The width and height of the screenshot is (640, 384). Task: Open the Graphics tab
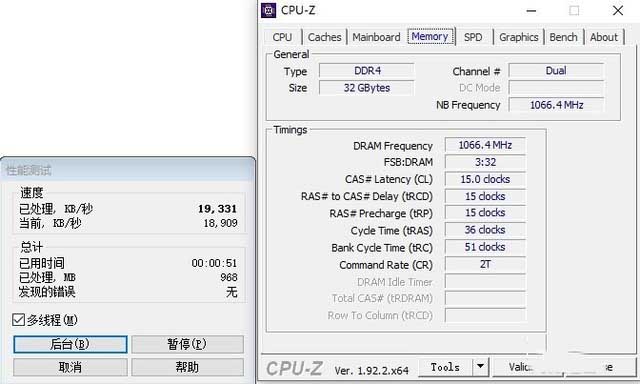tap(519, 37)
